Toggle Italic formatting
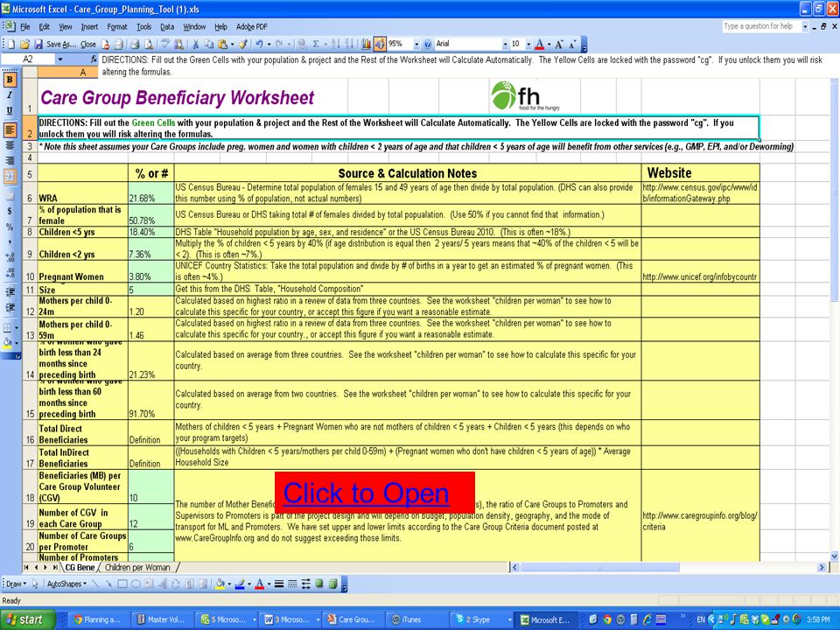 [9, 94]
